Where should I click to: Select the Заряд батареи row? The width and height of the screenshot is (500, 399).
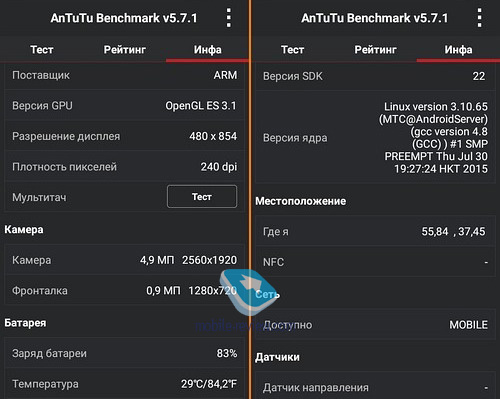(124, 353)
